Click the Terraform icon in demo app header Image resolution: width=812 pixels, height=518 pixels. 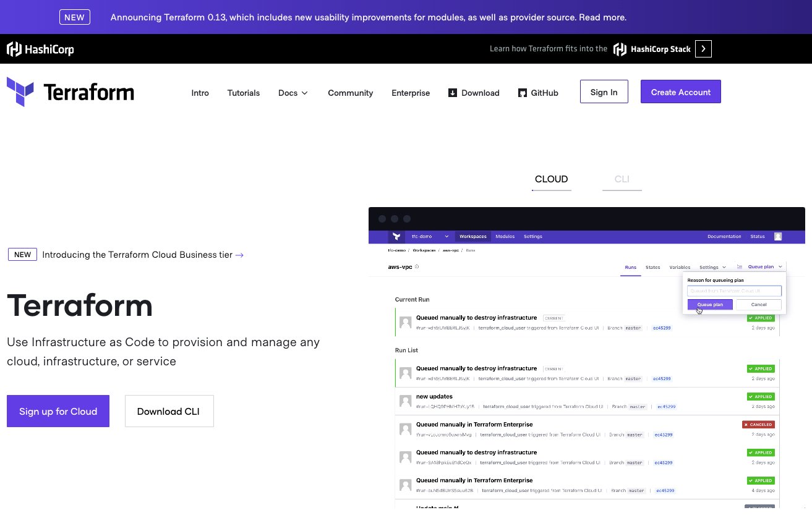[396, 236]
